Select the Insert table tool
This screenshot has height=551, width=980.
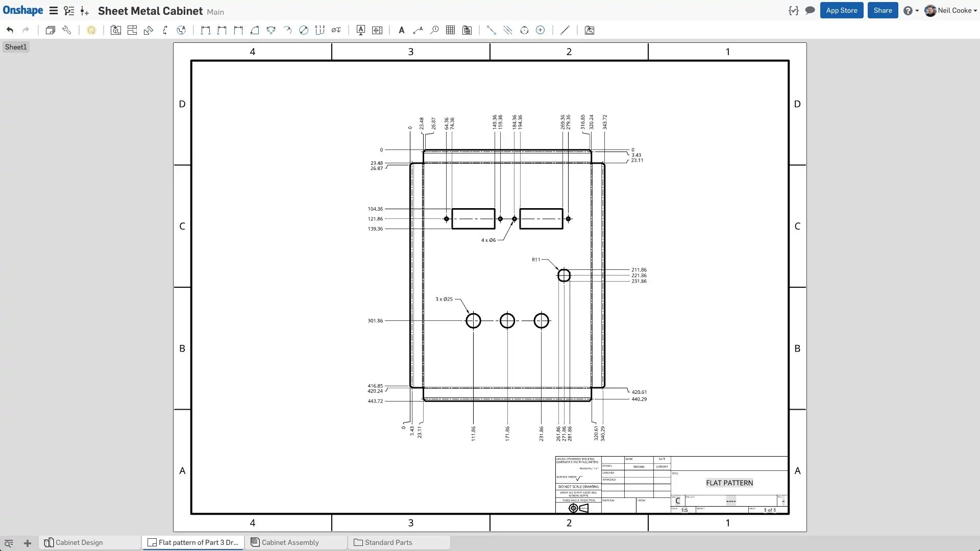(450, 30)
